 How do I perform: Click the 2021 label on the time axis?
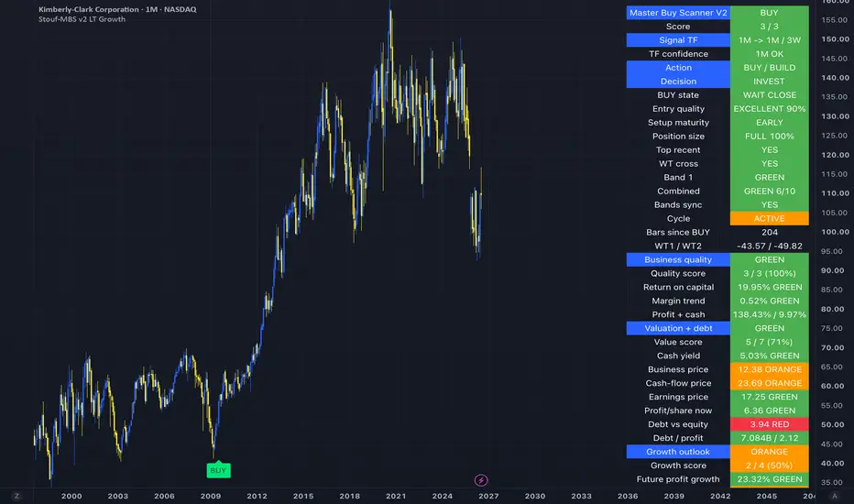(x=396, y=496)
